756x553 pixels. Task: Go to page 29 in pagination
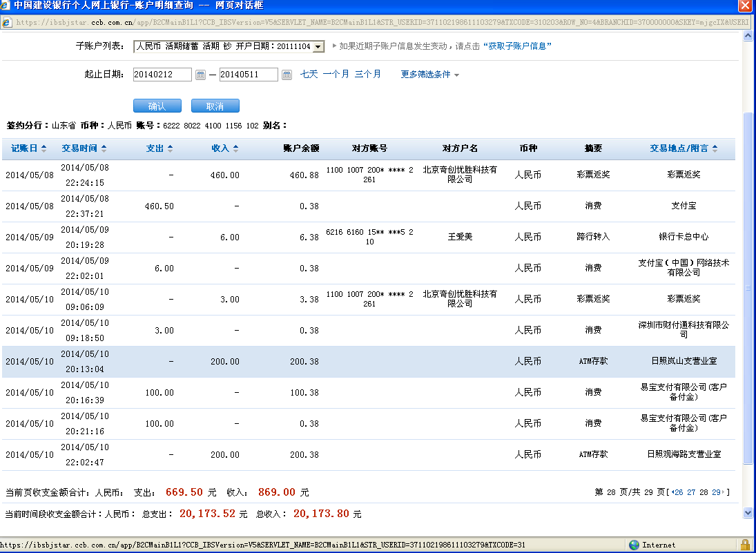coord(716,492)
